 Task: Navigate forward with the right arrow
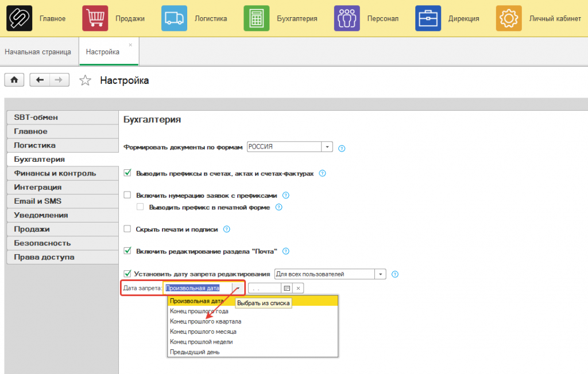59,80
